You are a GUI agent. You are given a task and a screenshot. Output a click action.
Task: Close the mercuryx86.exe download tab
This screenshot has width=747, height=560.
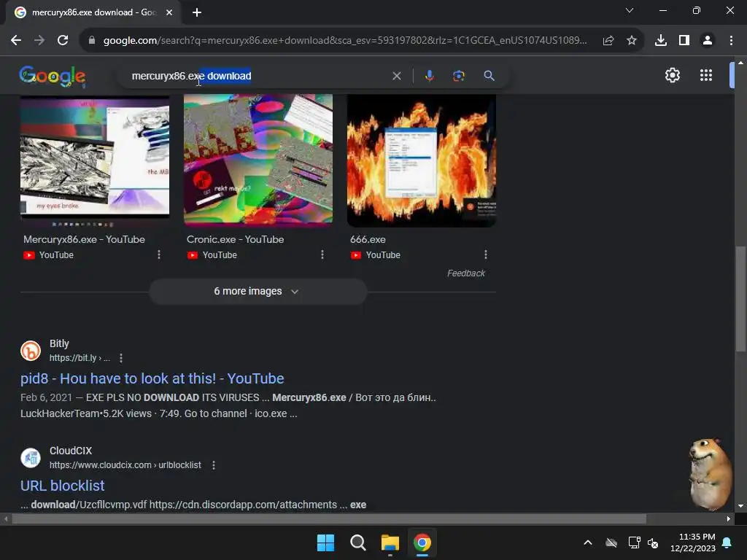pos(169,12)
